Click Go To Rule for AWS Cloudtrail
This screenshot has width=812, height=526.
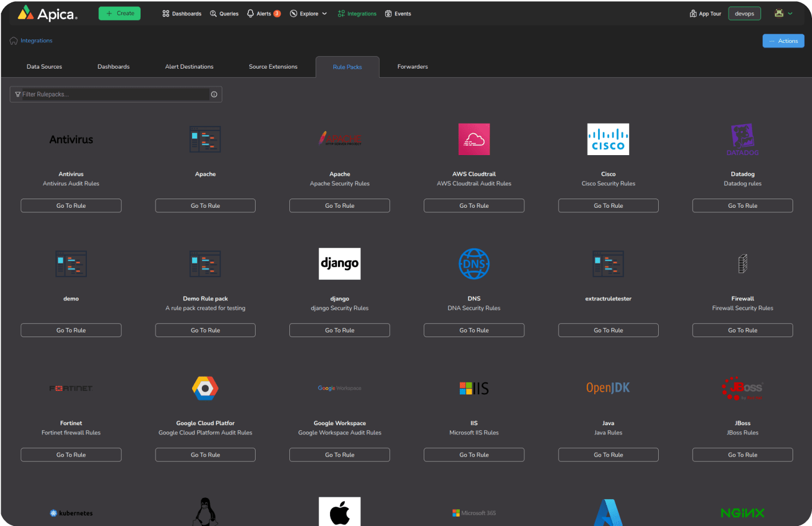(474, 205)
